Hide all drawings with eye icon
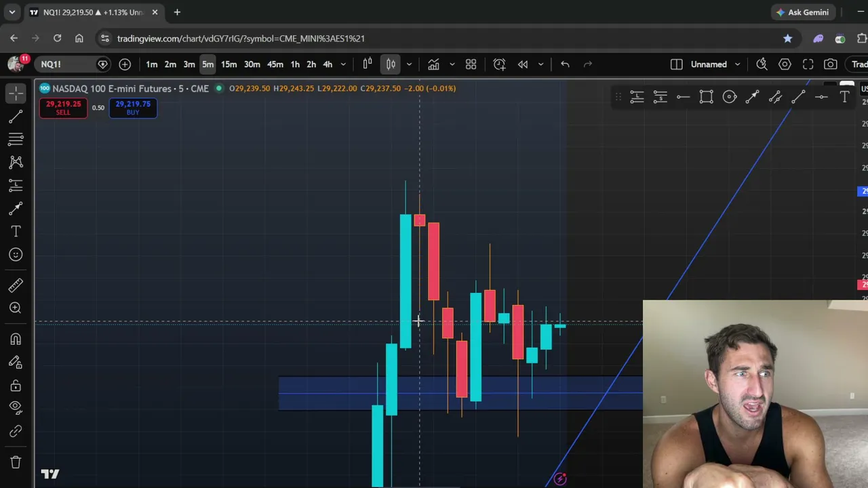 point(16,407)
